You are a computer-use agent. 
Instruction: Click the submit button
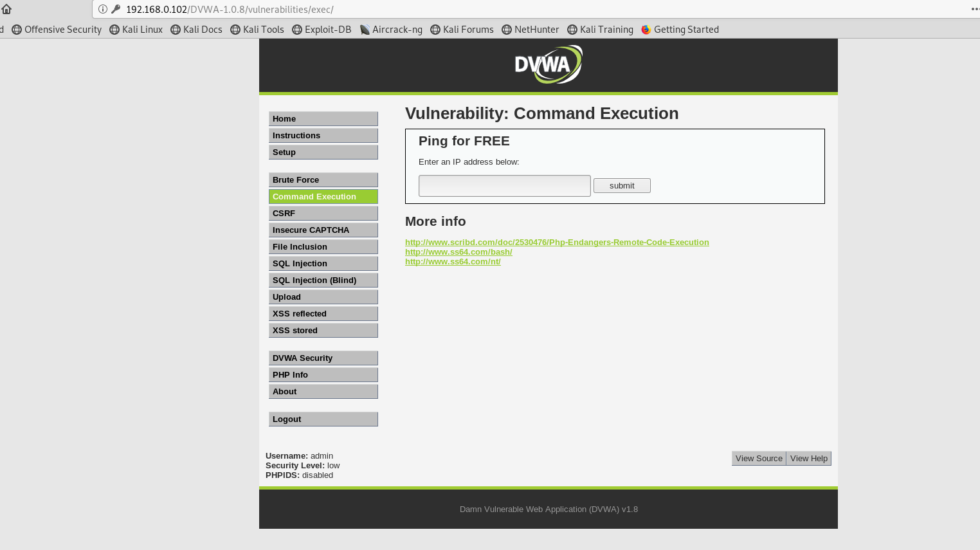[x=622, y=186]
